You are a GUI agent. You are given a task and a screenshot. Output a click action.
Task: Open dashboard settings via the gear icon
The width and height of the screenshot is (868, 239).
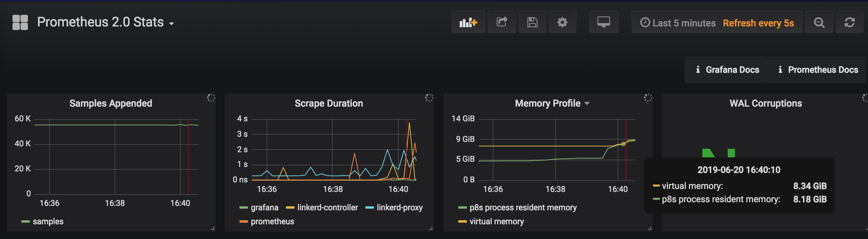[x=563, y=22]
